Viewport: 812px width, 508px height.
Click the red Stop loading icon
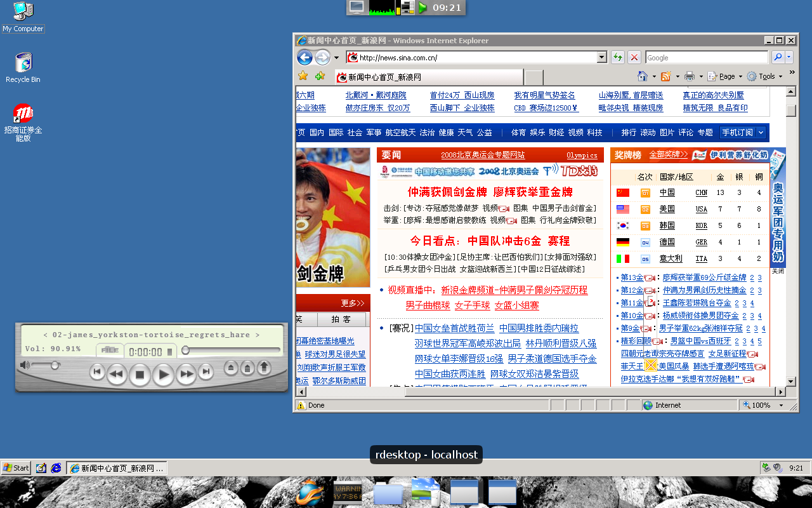click(634, 58)
